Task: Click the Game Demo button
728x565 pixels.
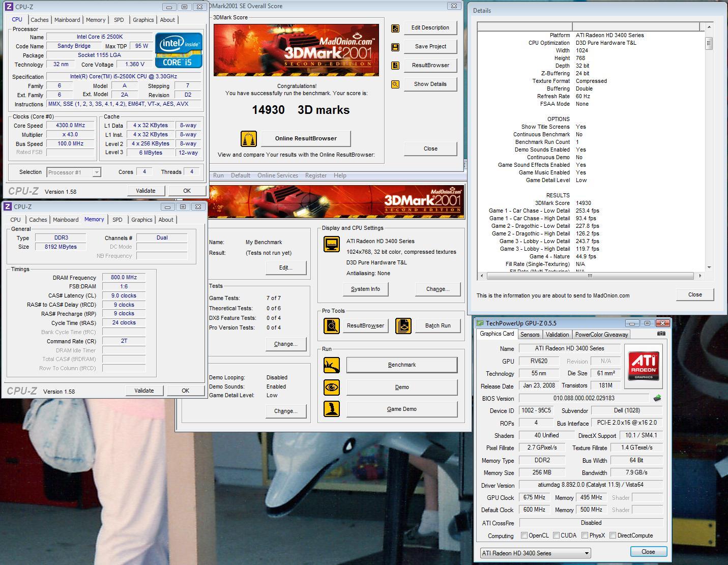Action: [x=402, y=409]
